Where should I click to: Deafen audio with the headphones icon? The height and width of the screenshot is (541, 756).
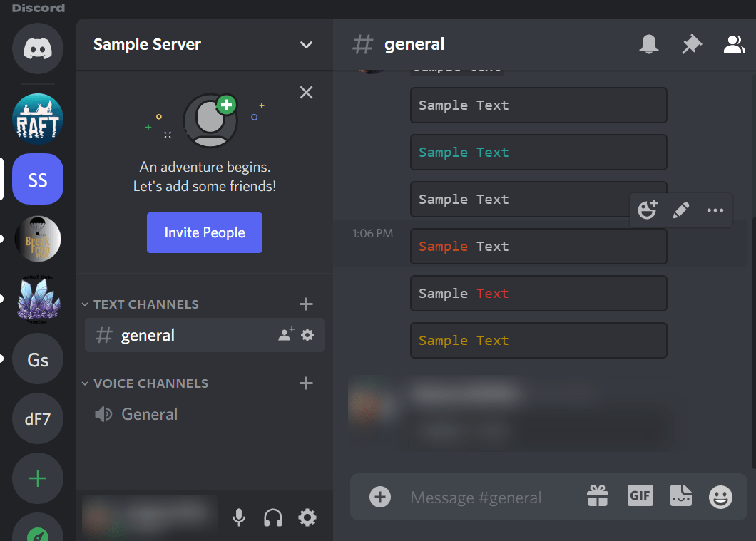(x=272, y=517)
